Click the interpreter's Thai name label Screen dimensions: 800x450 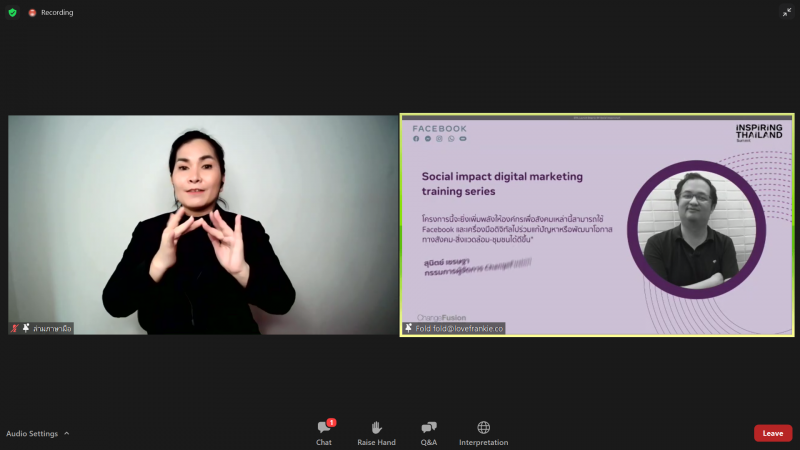pyautogui.click(x=52, y=329)
